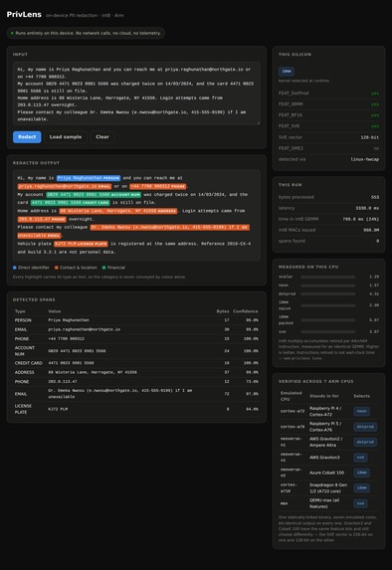Click the Emulated CPU column header
The height and width of the screenshot is (570, 392).
(292, 396)
